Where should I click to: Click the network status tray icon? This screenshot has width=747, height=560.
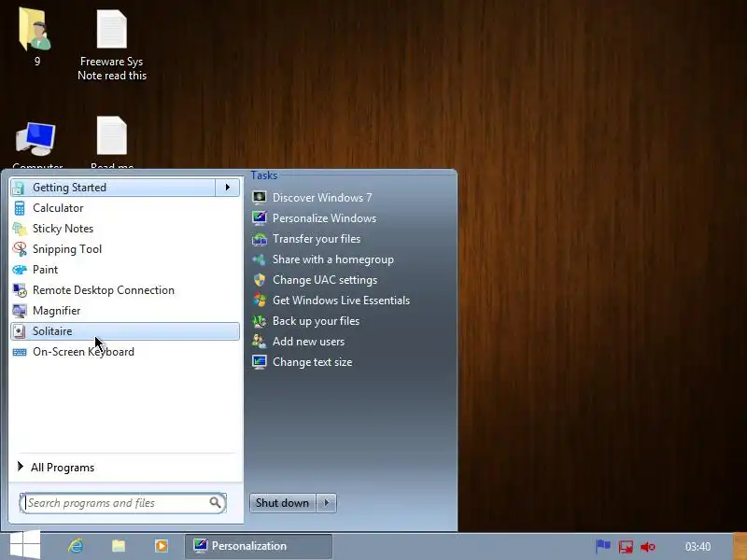coord(626,546)
